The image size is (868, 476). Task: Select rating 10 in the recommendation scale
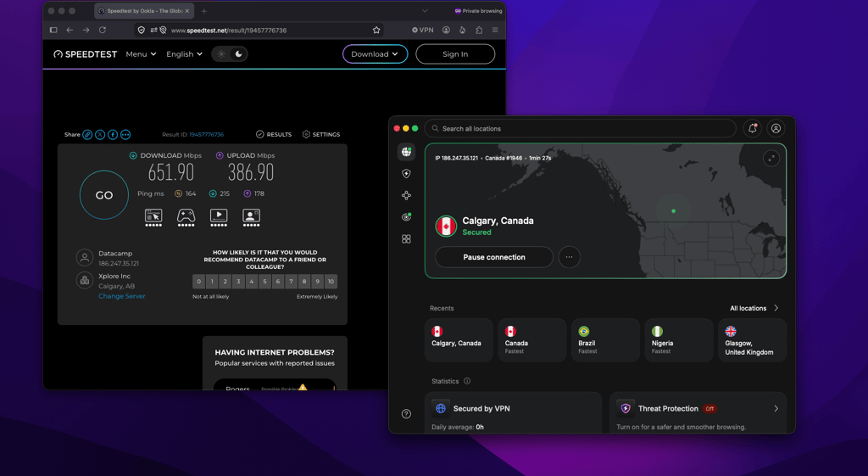click(331, 282)
